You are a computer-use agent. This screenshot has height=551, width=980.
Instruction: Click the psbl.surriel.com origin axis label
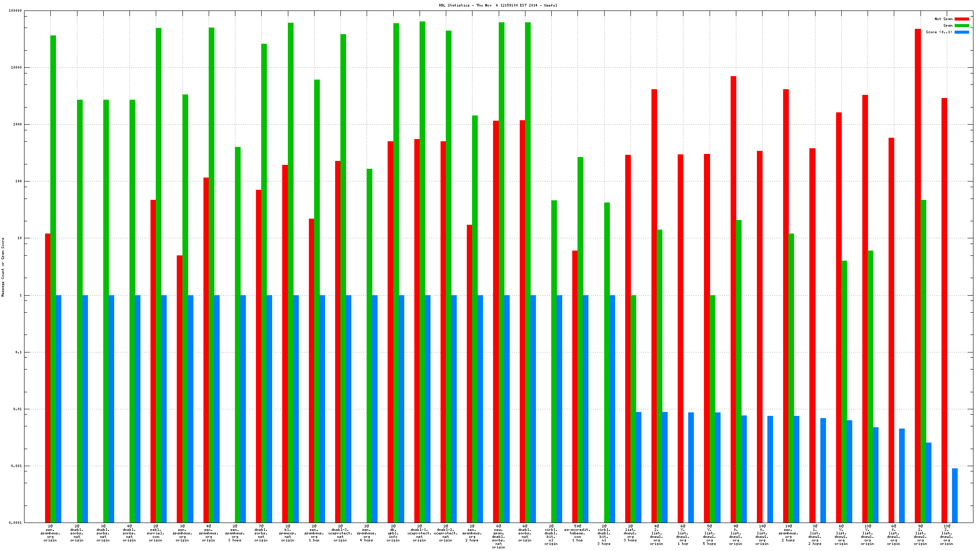[156, 533]
